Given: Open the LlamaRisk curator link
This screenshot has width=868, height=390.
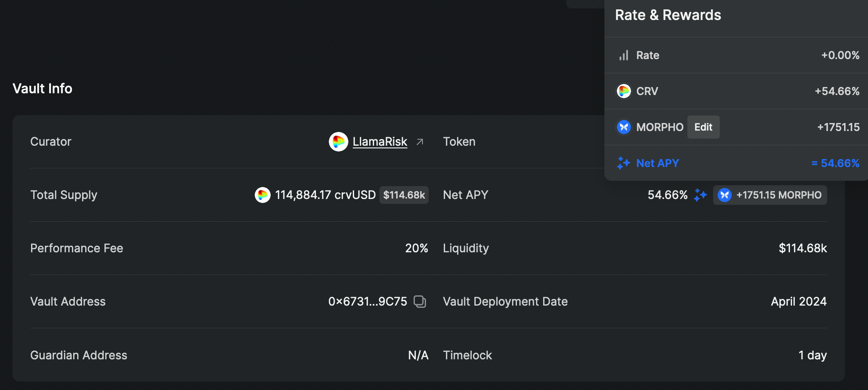Looking at the screenshot, I should click(x=380, y=142).
